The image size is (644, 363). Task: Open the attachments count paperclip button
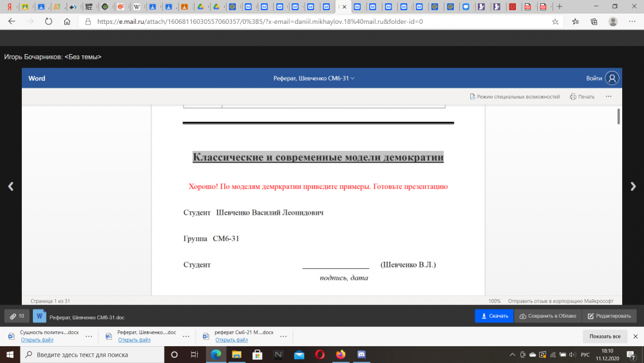point(17,317)
